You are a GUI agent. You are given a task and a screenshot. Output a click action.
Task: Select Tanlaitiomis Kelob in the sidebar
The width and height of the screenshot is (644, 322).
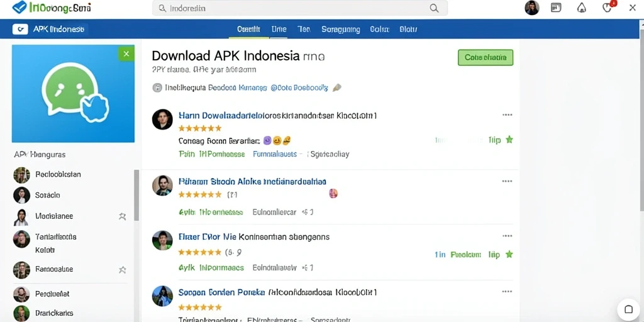(55, 243)
